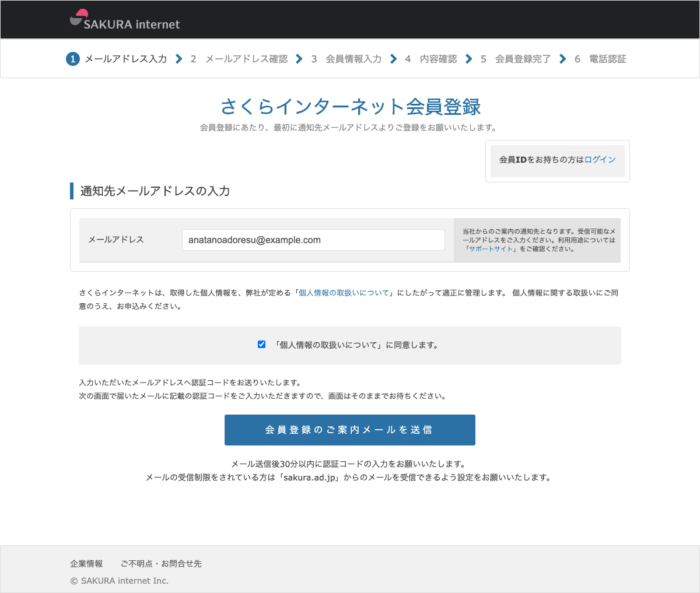Open 個人情報の取扱いについて policy link
The height and width of the screenshot is (593, 700).
tap(344, 293)
